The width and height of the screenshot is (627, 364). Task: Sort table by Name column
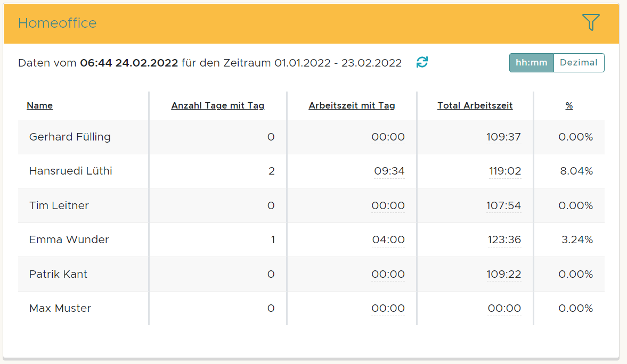40,105
